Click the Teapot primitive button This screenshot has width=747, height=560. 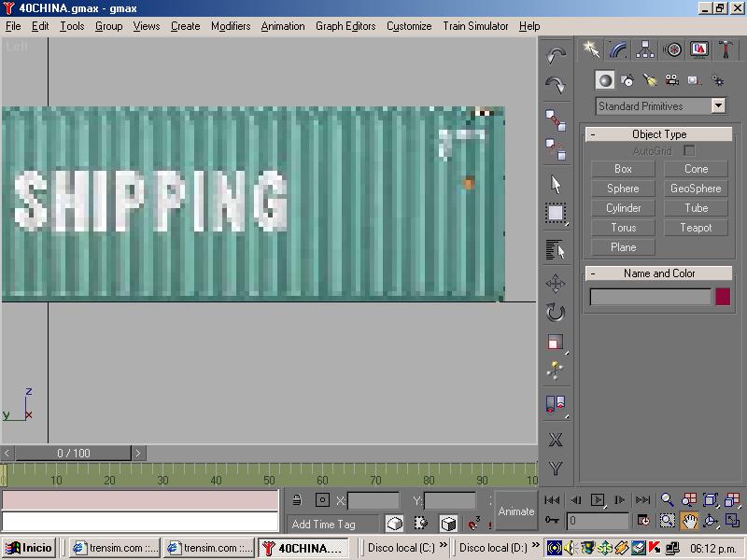pyautogui.click(x=696, y=228)
